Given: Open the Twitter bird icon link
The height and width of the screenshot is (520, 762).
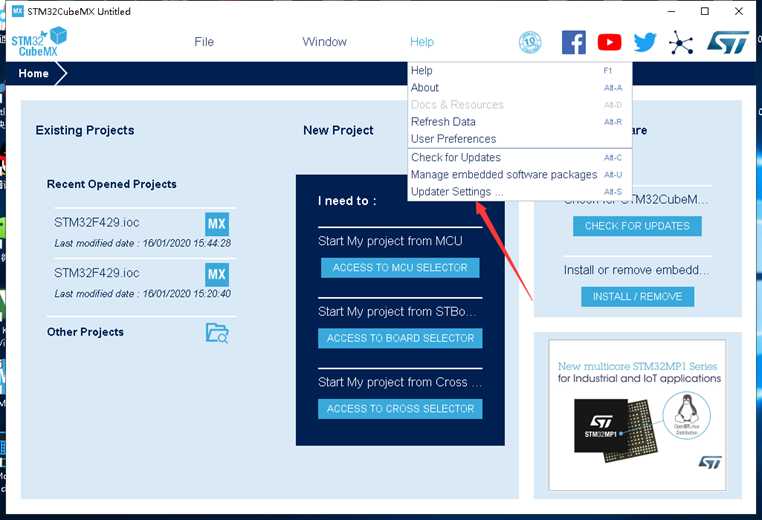Looking at the screenshot, I should point(645,42).
